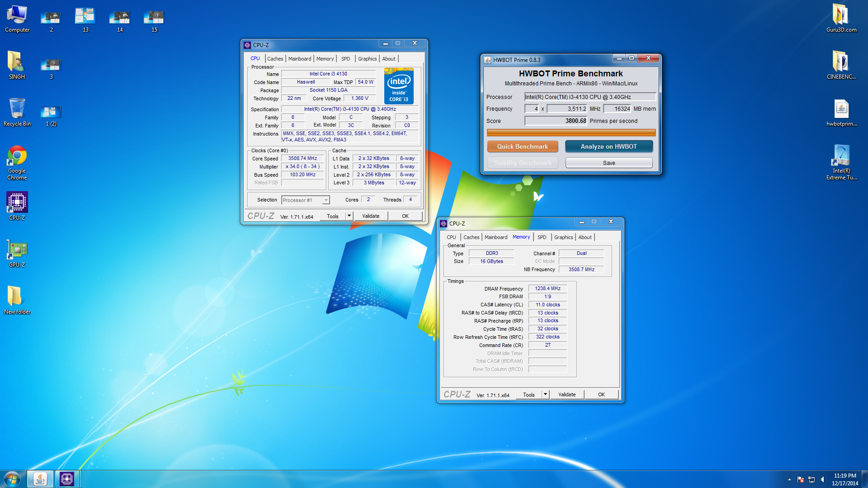
Task: Open the Computer desktop icon
Action: [x=17, y=19]
